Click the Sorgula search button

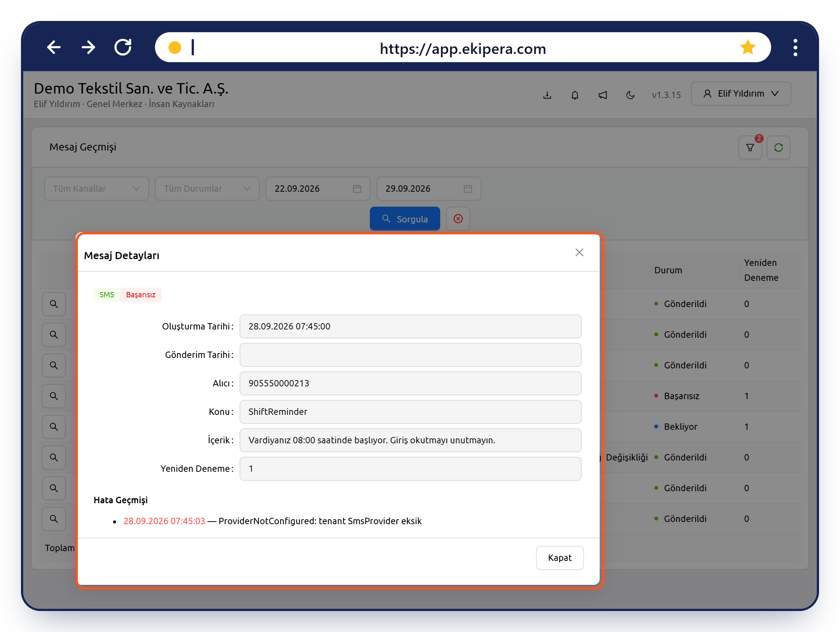click(405, 219)
